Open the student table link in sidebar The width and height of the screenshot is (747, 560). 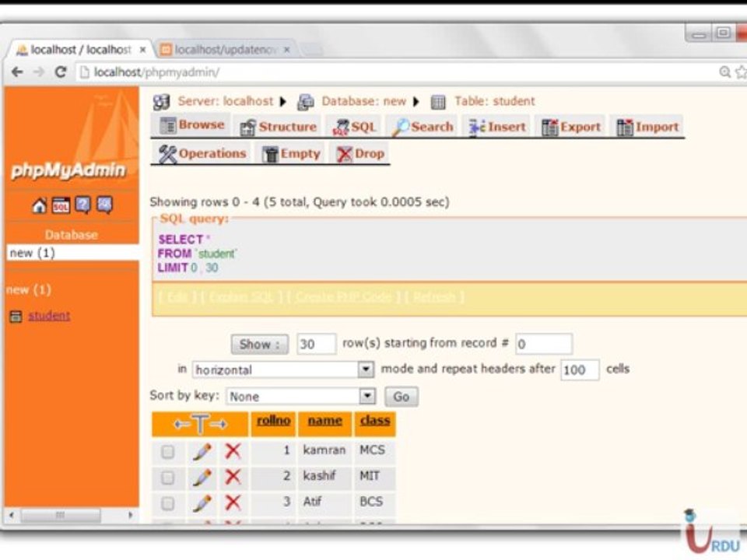(49, 315)
